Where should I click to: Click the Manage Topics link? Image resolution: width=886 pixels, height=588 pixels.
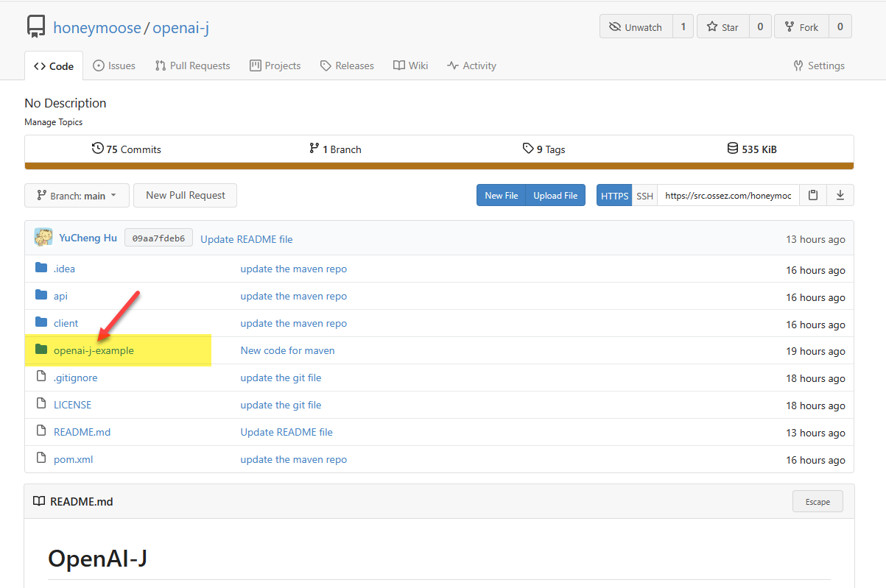coord(54,122)
